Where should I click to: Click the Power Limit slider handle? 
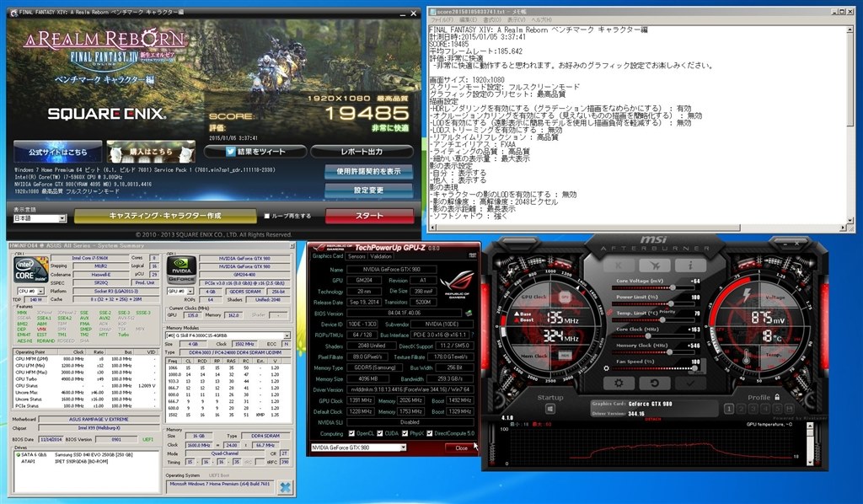tap(671, 303)
